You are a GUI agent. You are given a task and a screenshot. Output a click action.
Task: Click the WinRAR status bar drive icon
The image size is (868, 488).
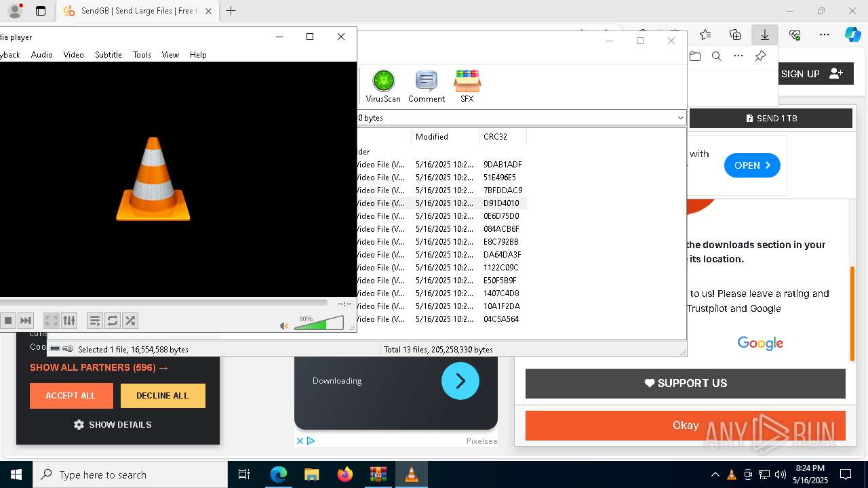point(55,349)
